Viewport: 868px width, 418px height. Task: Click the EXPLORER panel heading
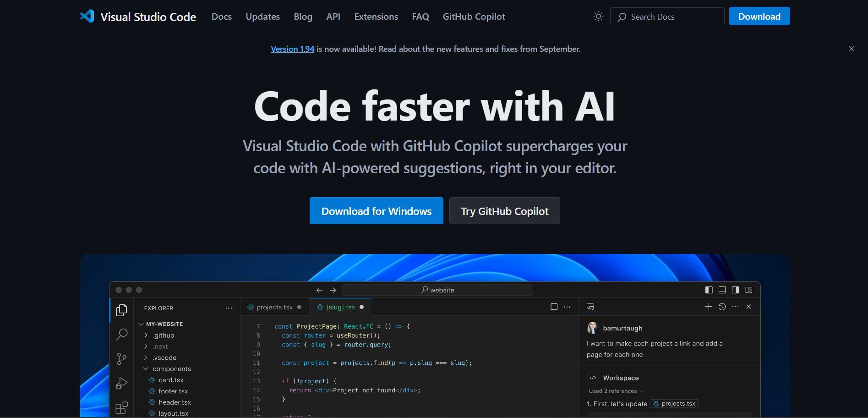tap(158, 308)
